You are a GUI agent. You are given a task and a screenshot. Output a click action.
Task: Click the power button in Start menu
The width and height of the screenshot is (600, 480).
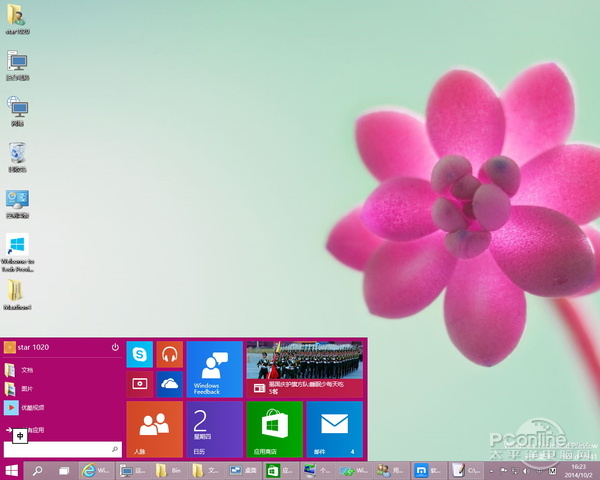pos(115,347)
